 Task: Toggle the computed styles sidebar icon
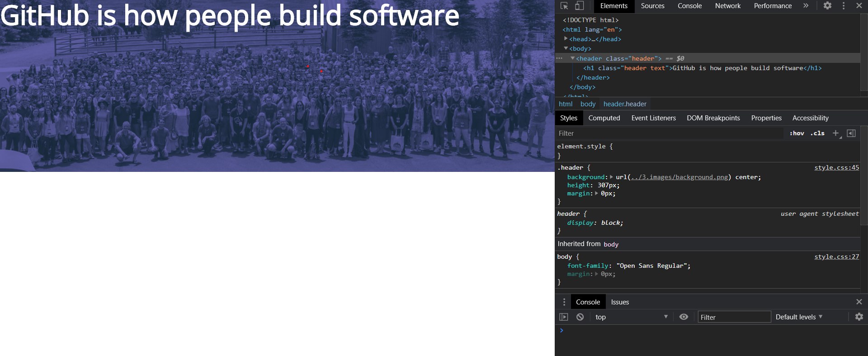pos(851,133)
